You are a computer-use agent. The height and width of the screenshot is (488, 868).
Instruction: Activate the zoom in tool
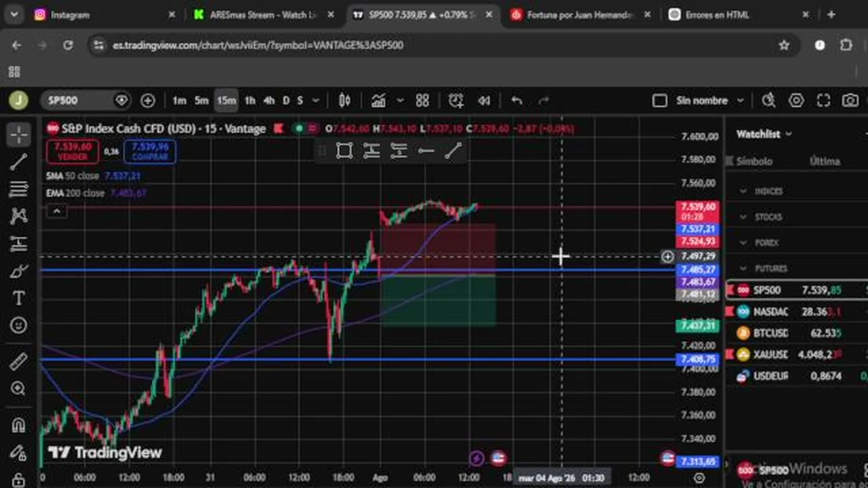tap(19, 388)
